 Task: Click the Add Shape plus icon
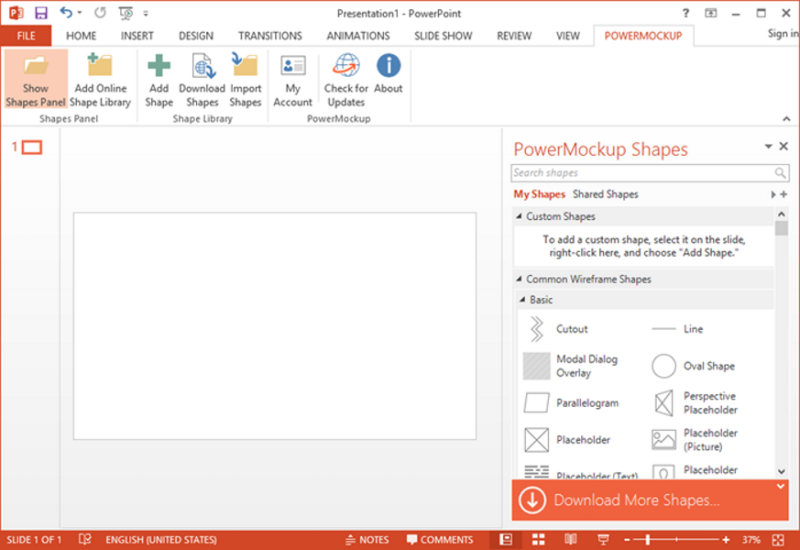(x=159, y=66)
